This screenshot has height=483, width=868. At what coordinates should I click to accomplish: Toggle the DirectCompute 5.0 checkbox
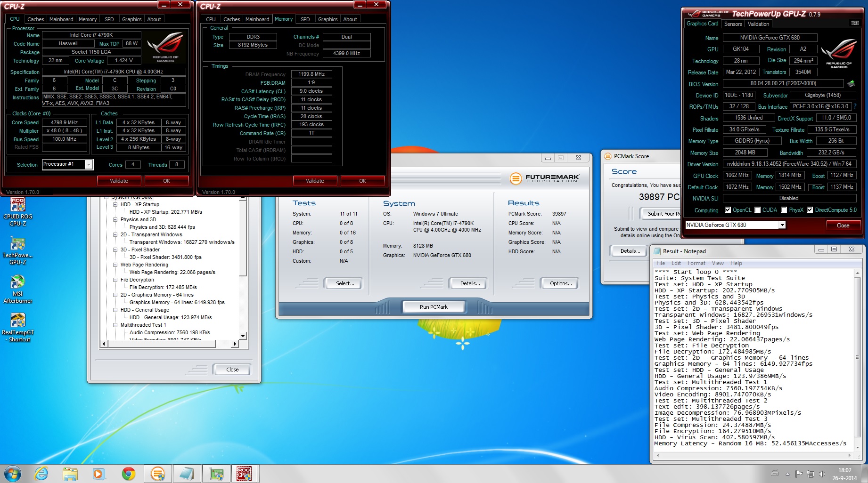click(x=810, y=210)
